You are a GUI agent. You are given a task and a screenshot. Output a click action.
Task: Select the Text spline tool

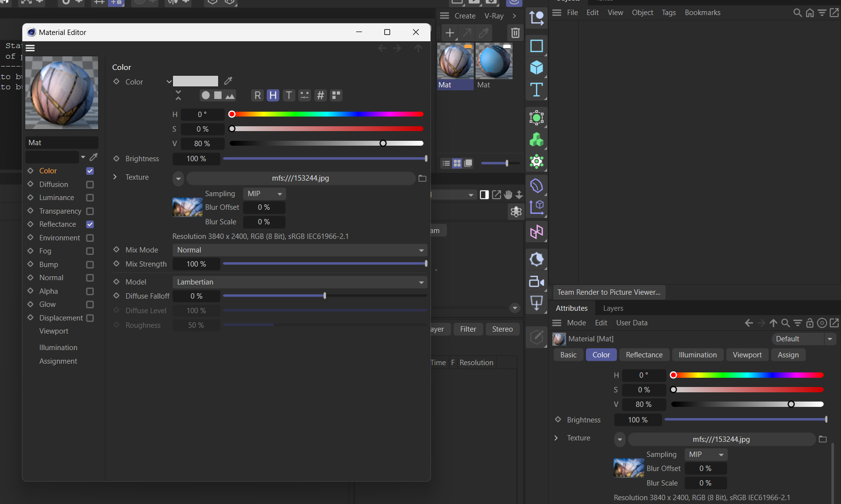coord(536,90)
